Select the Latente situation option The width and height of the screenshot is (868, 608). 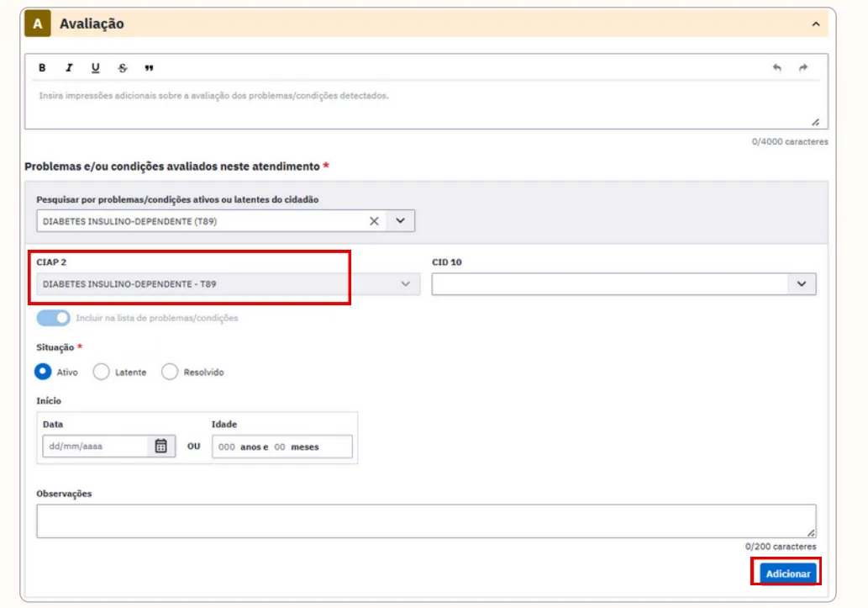point(102,372)
